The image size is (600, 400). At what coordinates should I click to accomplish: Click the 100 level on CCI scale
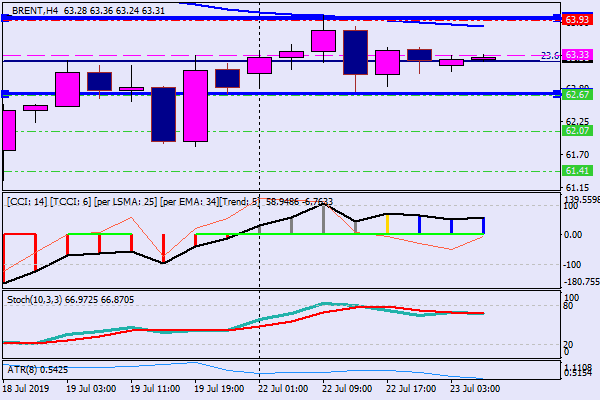click(573, 205)
